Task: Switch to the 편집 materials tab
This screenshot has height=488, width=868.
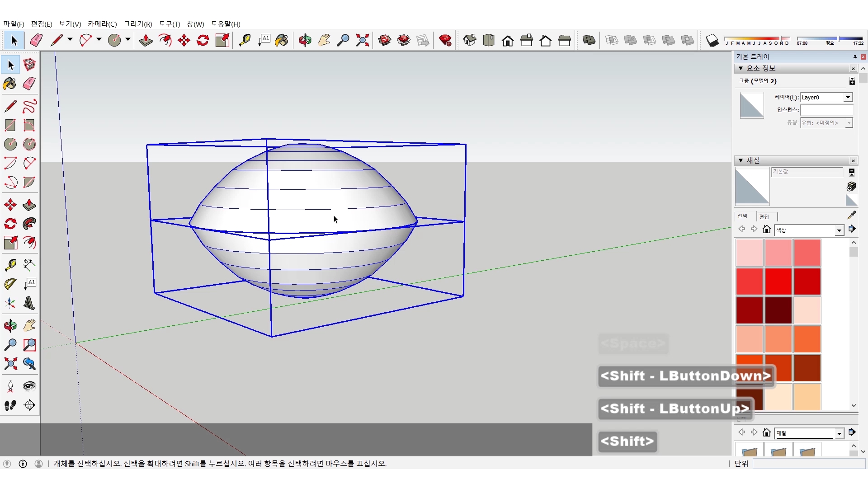Action: tap(764, 216)
